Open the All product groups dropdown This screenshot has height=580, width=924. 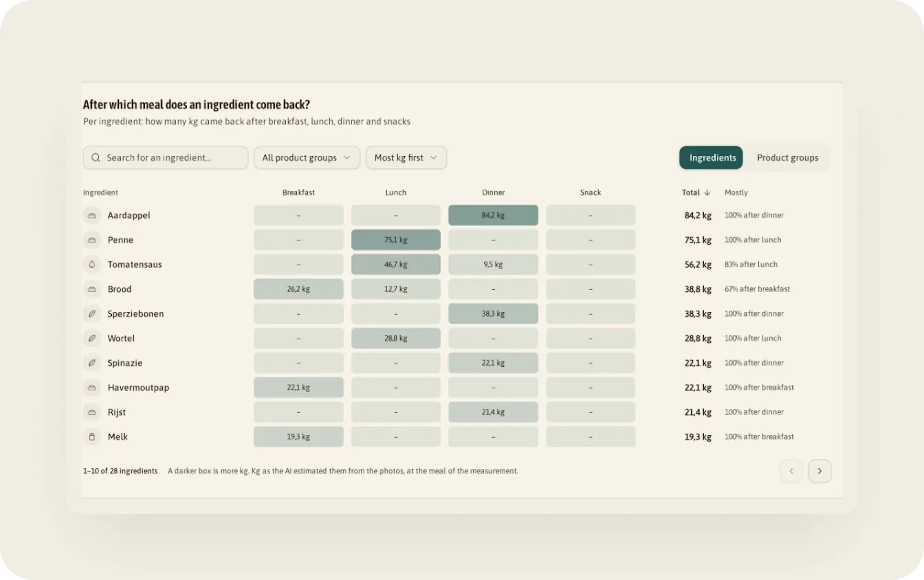(307, 158)
